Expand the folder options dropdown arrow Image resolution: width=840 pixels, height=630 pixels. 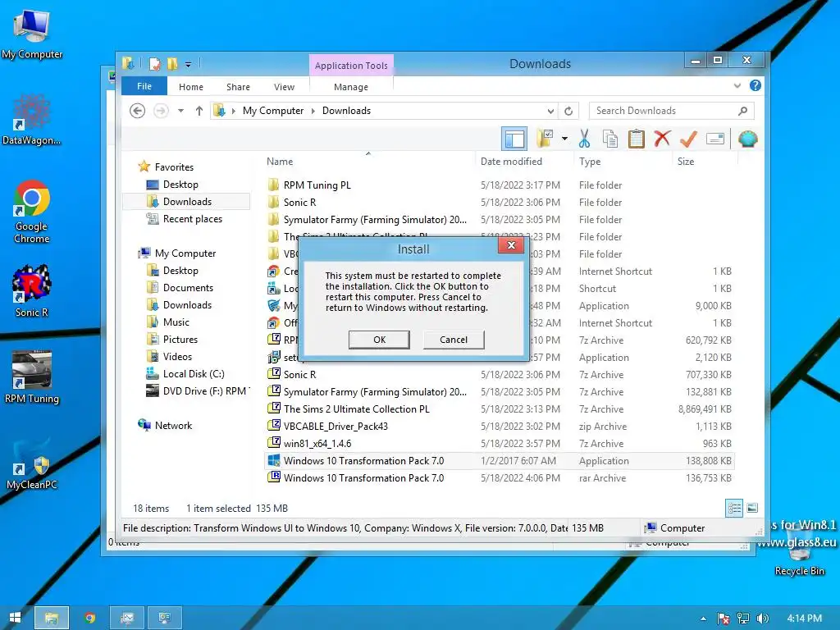(564, 139)
